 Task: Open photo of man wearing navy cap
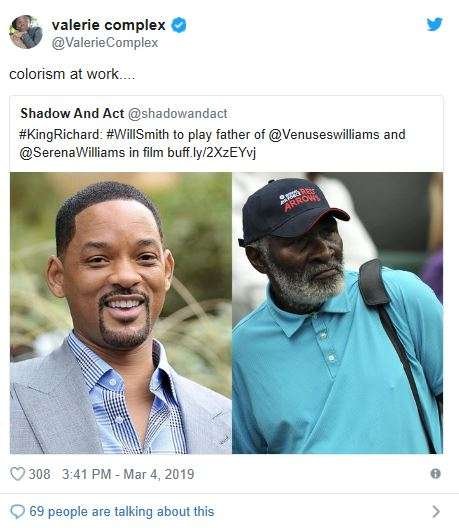[337, 313]
